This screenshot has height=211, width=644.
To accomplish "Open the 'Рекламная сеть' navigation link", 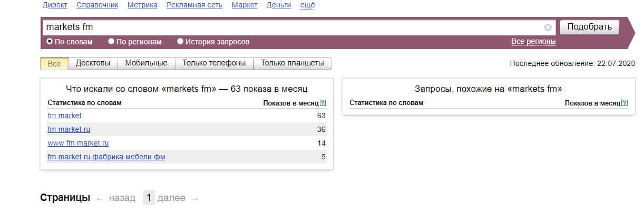I will tap(194, 5).
